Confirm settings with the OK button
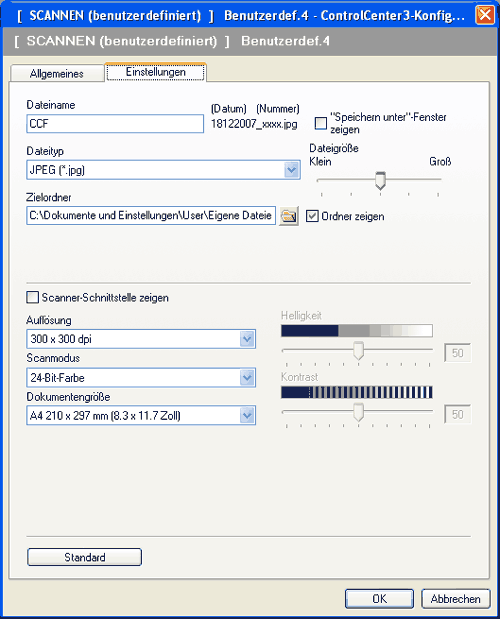This screenshot has width=500, height=619. 379,599
